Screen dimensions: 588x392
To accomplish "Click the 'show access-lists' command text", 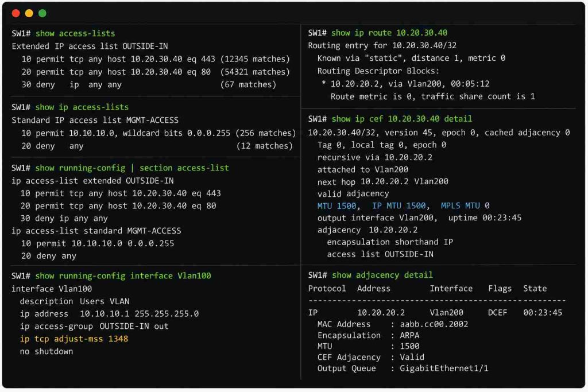I will pyautogui.click(x=75, y=33).
